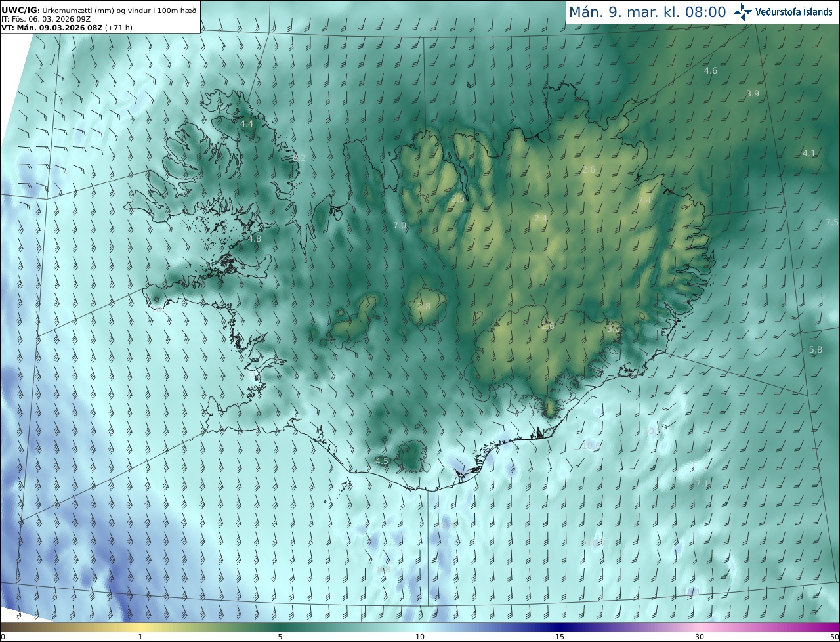Click the value 4.8 in West Iceland

(x=255, y=239)
